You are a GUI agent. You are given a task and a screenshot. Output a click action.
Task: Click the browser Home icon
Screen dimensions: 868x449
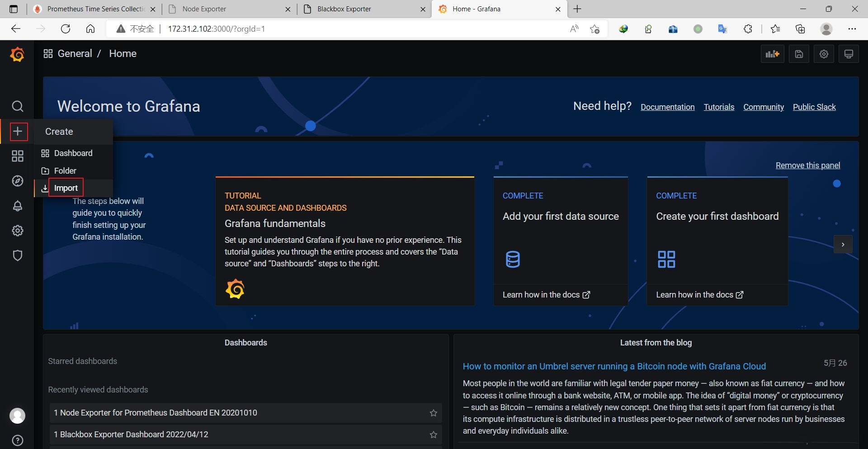coord(90,29)
